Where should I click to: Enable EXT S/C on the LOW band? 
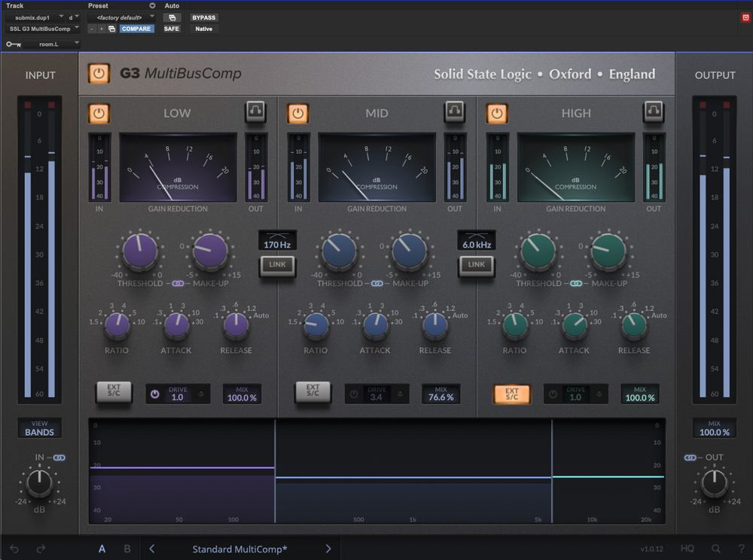click(114, 393)
